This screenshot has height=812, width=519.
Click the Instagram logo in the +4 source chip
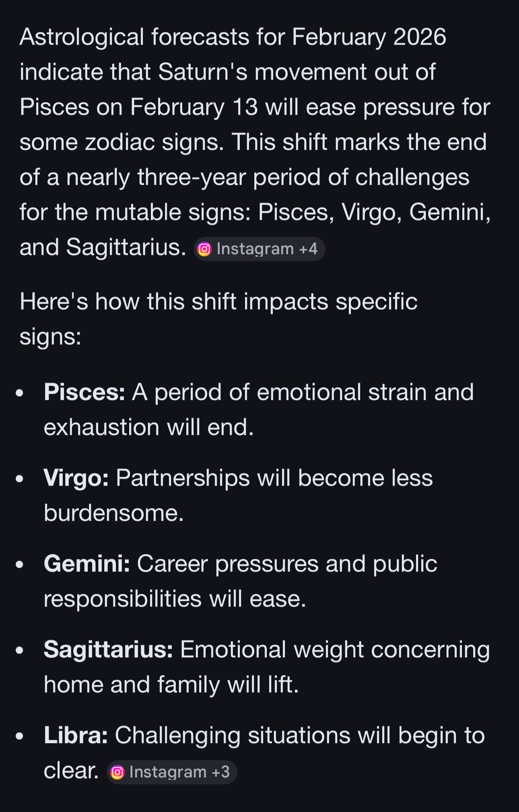pos(204,249)
